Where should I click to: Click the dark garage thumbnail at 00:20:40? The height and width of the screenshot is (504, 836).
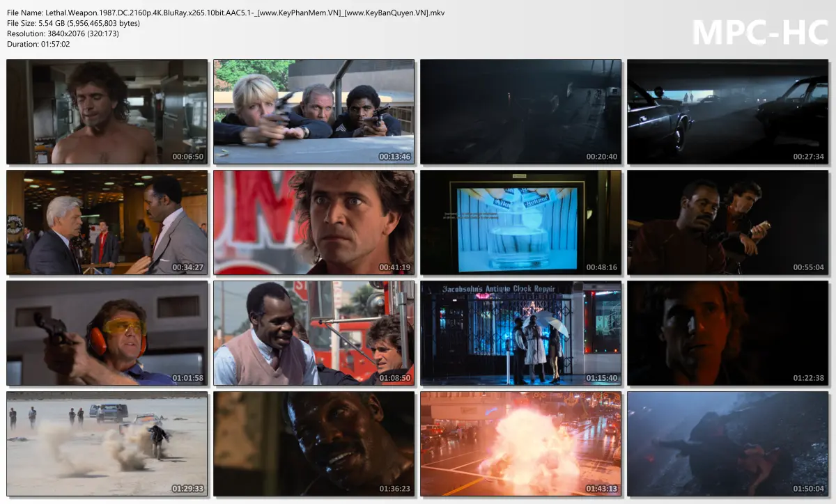tap(520, 111)
